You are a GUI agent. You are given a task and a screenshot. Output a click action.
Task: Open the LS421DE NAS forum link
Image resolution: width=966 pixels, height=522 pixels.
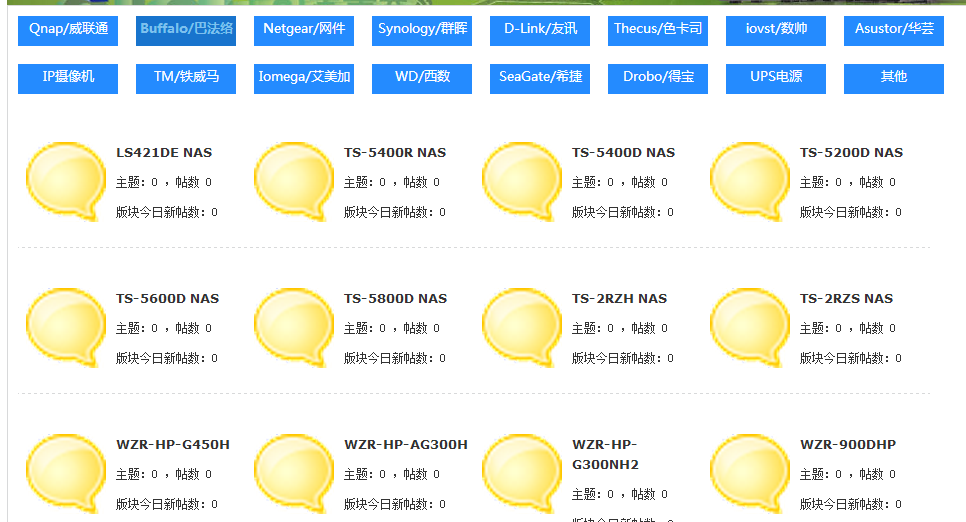click(164, 152)
